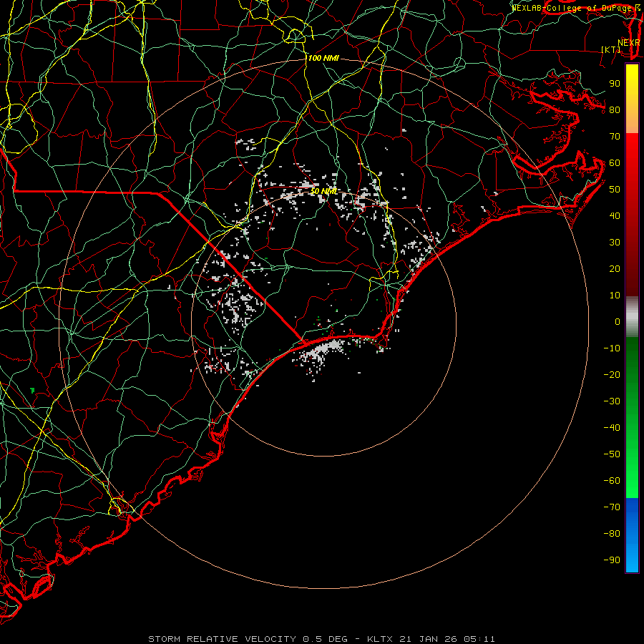Screen dimensions: 644x644
Task: Click the 70 knot label on the scale
Action: point(615,137)
